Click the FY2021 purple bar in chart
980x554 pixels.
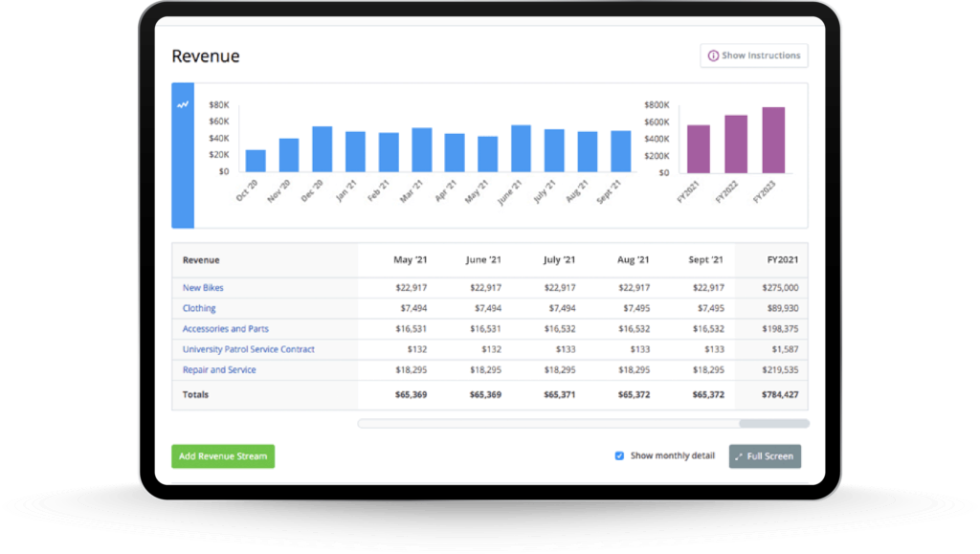[x=699, y=149]
